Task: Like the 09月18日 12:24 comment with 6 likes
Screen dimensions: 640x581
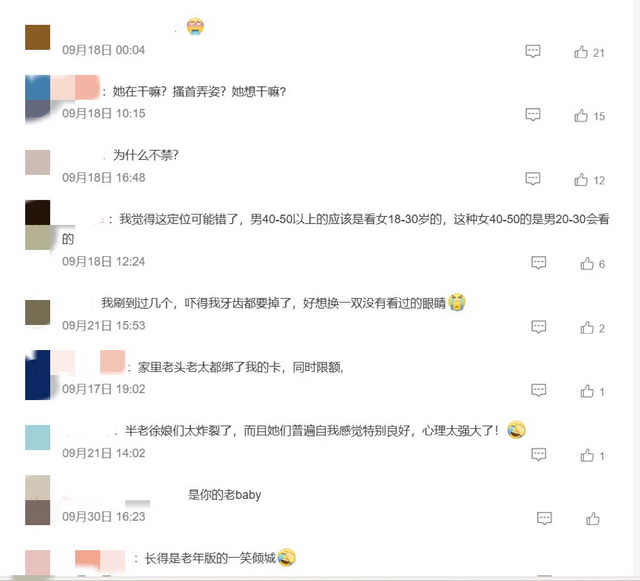Action: [x=587, y=263]
